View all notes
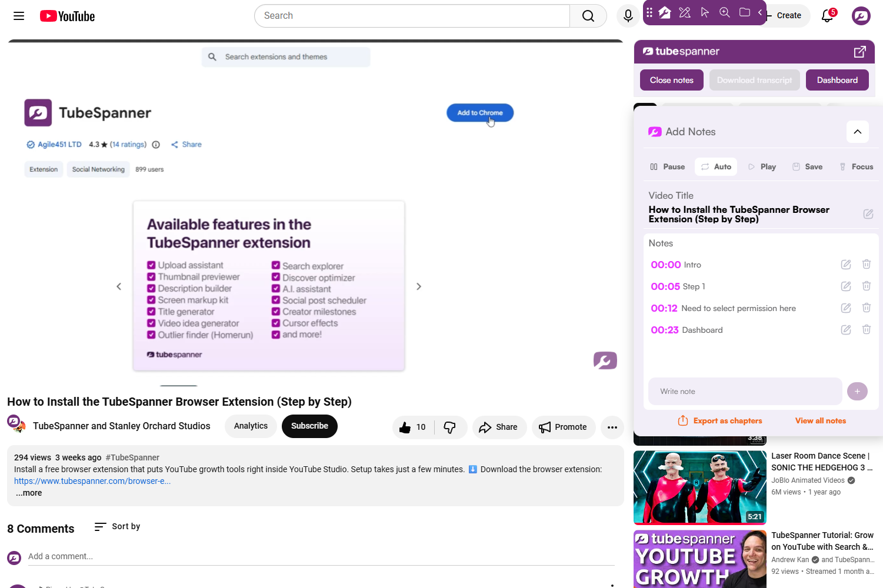Screen dimensions: 883x588 821,421
